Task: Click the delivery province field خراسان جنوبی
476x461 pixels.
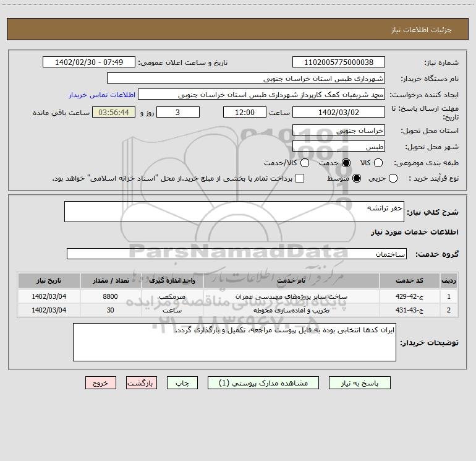Action: click(339, 130)
